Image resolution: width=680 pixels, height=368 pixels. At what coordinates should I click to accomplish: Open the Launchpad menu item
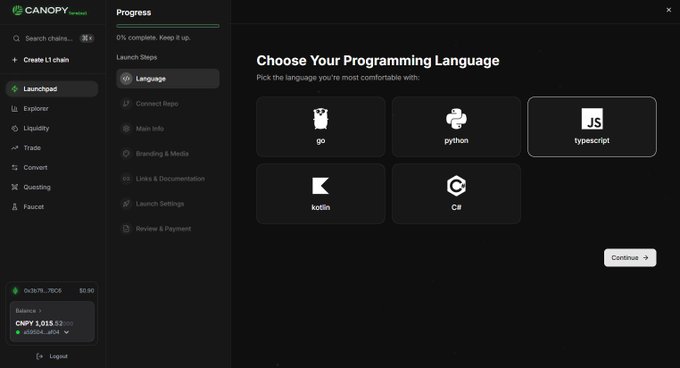52,89
